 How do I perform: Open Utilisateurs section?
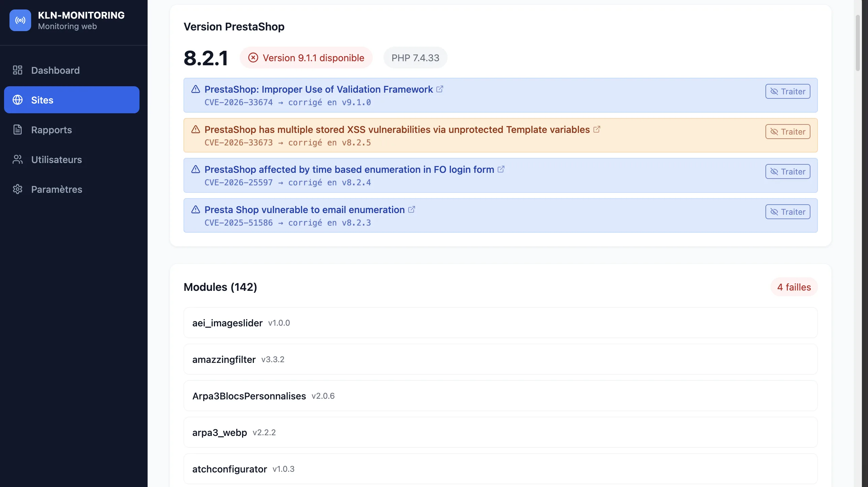pos(72,159)
